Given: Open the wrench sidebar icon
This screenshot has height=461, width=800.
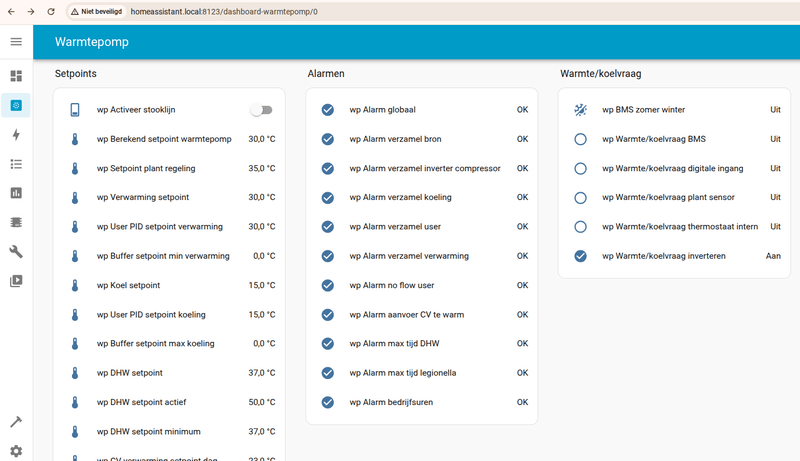Looking at the screenshot, I should pos(16,251).
